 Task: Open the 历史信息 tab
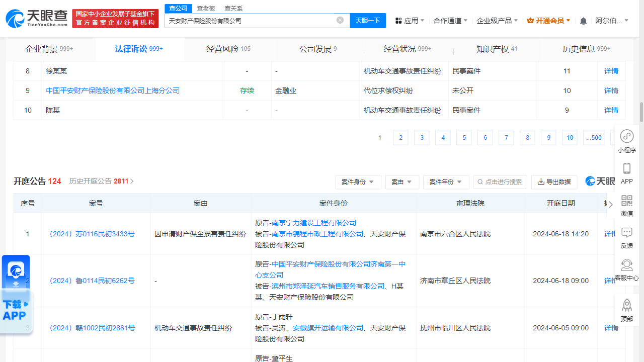point(586,49)
